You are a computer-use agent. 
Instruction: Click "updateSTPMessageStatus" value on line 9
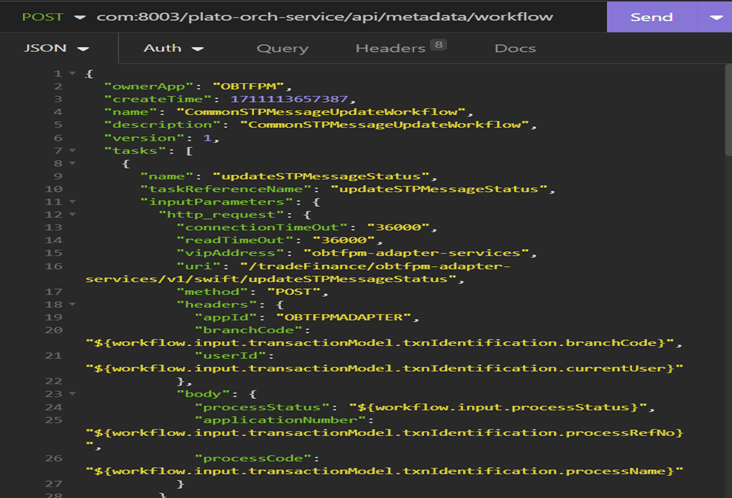coord(321,176)
